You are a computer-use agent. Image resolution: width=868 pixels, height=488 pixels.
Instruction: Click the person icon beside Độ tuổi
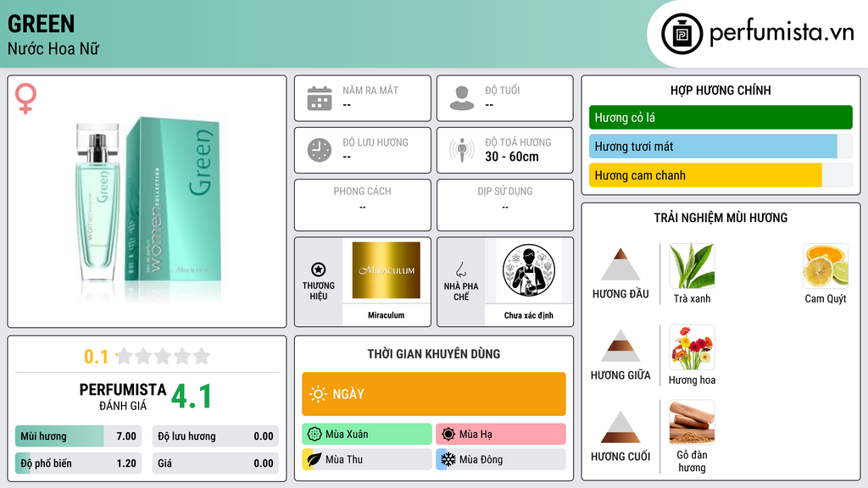tap(462, 98)
